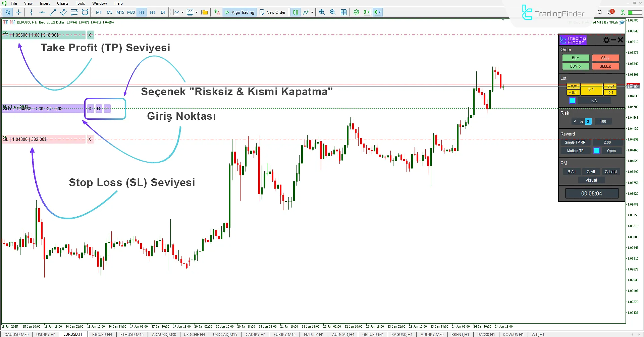The height and width of the screenshot is (337, 644).
Task: Open the chart type dropdown arrow
Action: [182, 12]
